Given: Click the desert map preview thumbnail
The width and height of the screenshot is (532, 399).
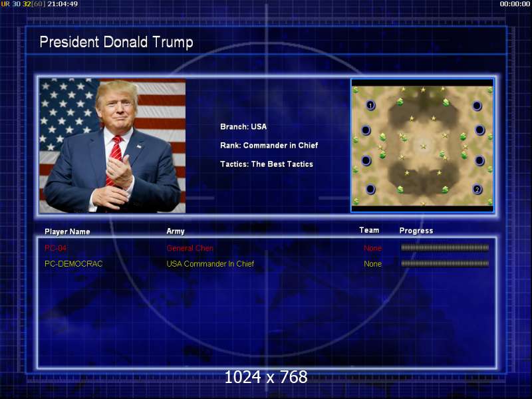Looking at the screenshot, I should pos(422,146).
